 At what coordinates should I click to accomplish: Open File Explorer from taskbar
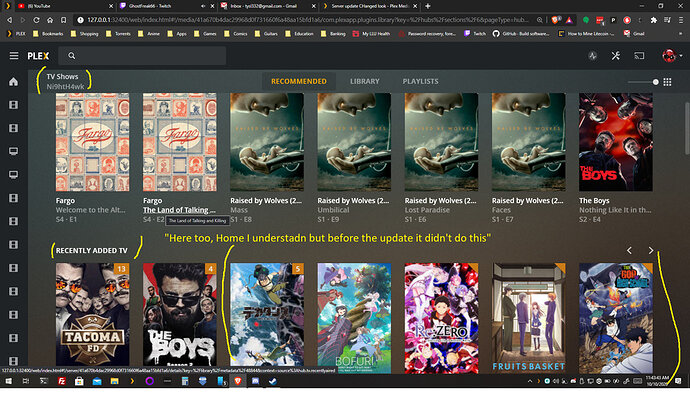[114, 381]
